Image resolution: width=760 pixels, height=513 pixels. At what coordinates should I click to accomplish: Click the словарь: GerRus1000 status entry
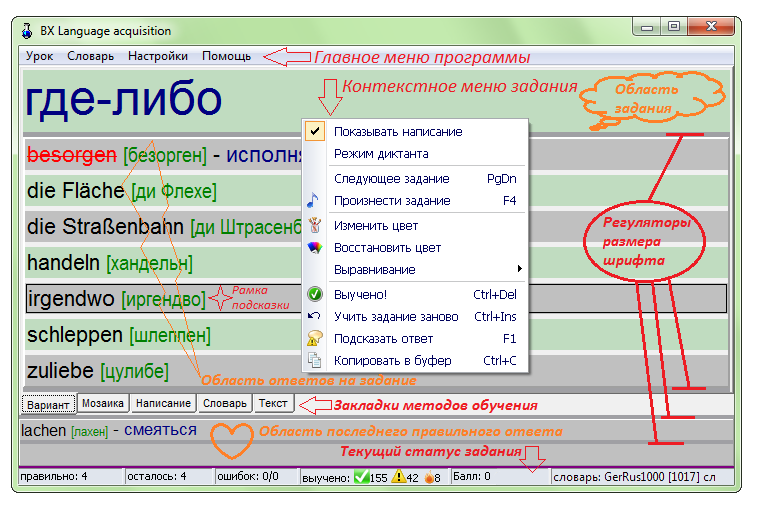(634, 477)
